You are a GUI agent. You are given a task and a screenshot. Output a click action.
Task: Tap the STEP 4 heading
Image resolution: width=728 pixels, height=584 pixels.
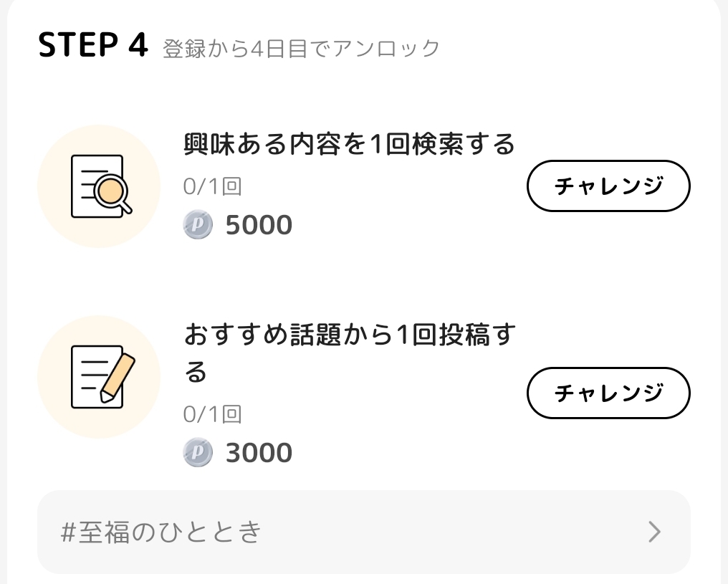pyautogui.click(x=93, y=46)
